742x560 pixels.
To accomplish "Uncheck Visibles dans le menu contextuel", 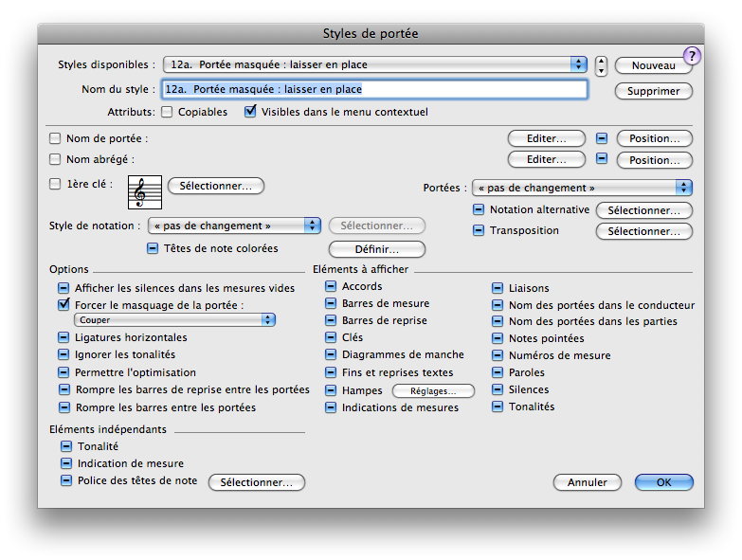I will pyautogui.click(x=250, y=112).
